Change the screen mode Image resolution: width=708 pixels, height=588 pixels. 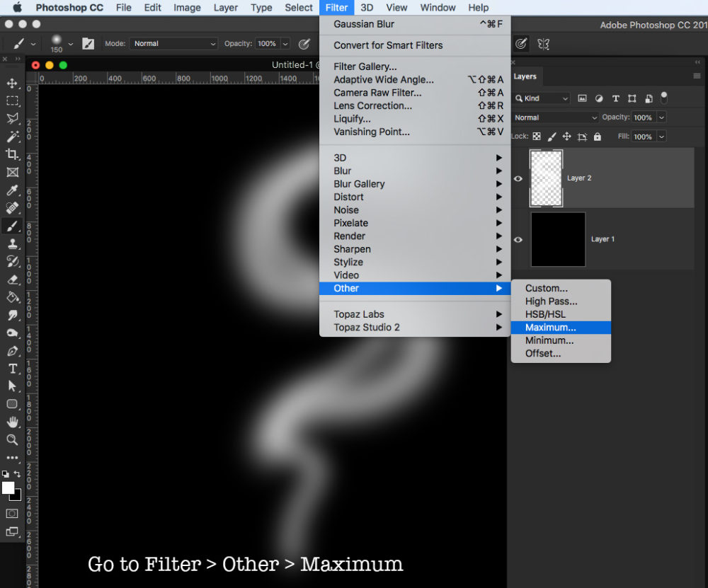coord(12,531)
